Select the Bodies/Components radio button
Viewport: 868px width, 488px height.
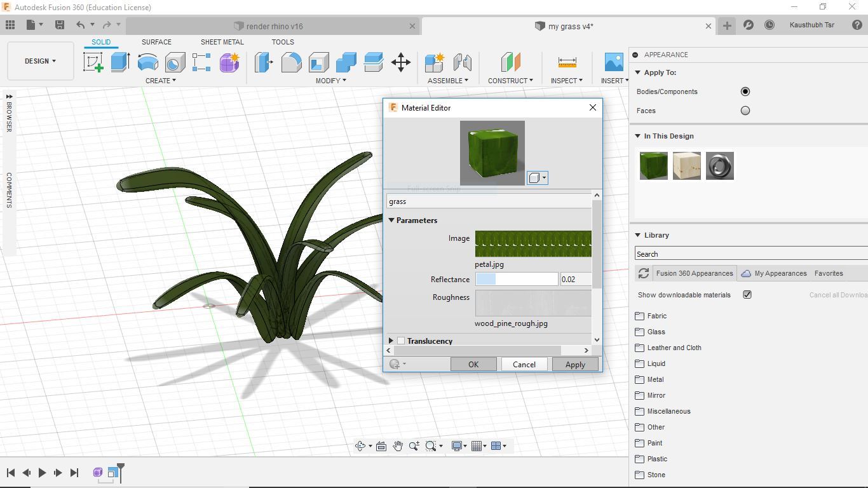(745, 91)
